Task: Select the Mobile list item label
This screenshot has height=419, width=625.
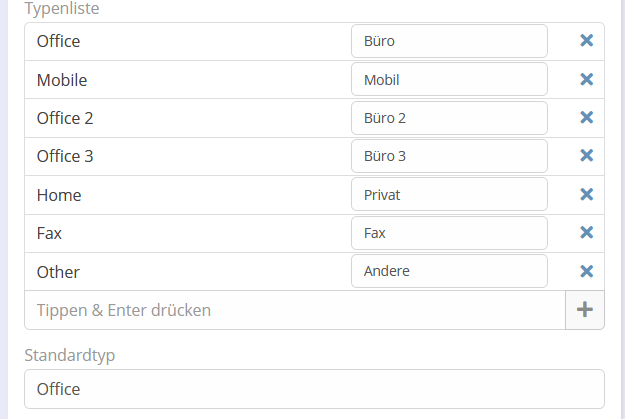Action: (x=63, y=80)
